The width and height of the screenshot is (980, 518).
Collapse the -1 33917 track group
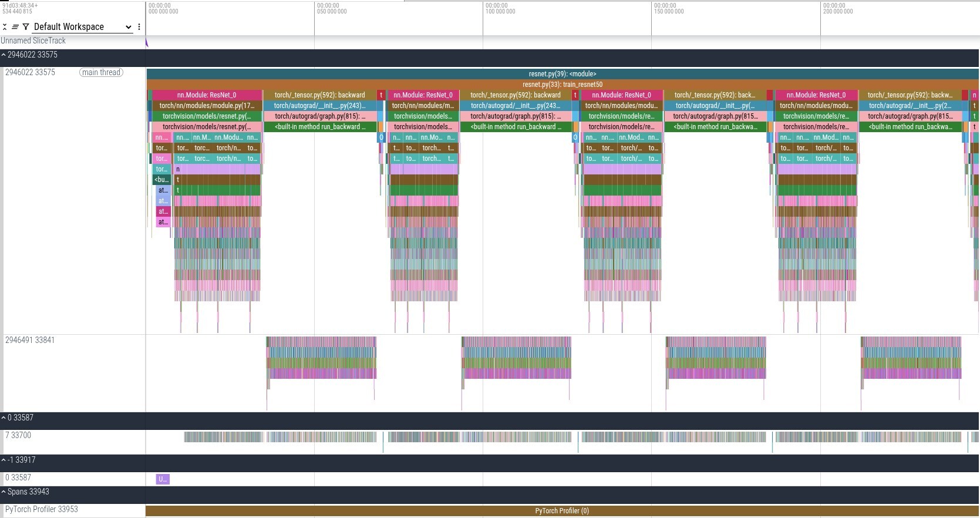pyautogui.click(x=4, y=460)
